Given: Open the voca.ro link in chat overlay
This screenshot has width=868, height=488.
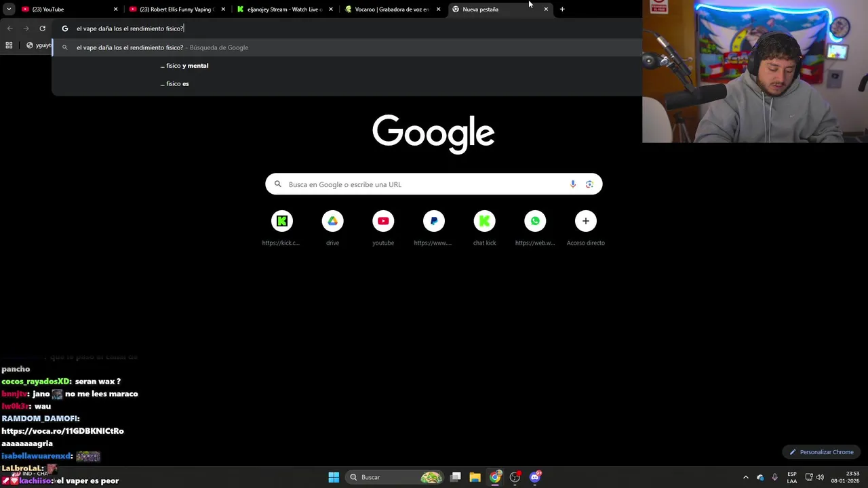Looking at the screenshot, I should pyautogui.click(x=62, y=431).
